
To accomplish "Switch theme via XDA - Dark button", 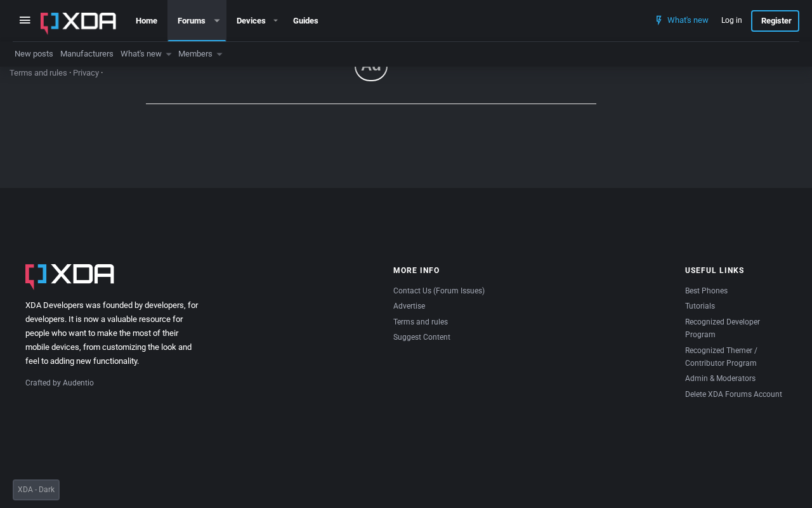I will [36, 490].
